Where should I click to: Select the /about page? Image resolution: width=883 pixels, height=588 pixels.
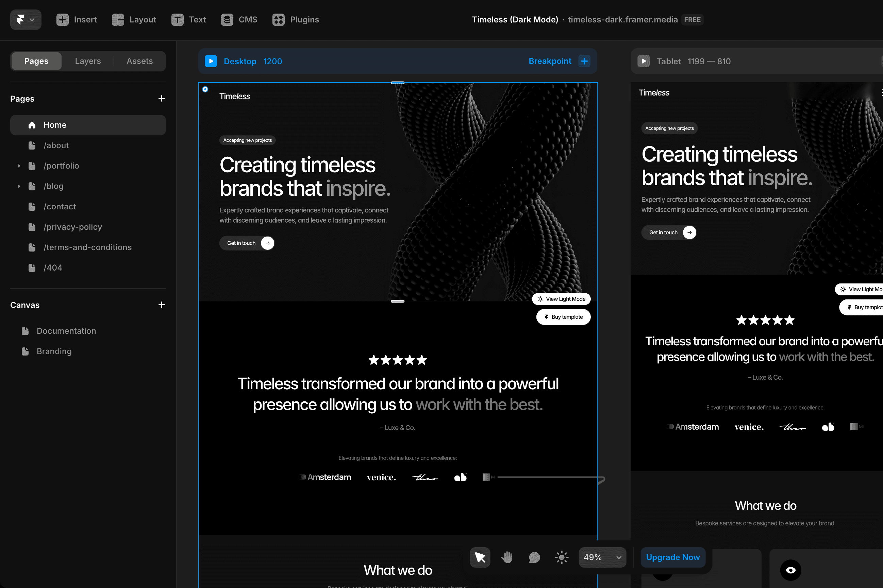(56, 145)
